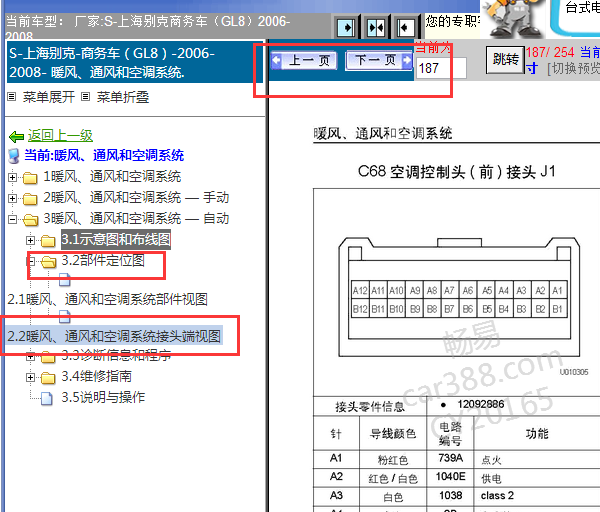
Task: Click 菜单展开 to expand all menus
Action: (49, 97)
